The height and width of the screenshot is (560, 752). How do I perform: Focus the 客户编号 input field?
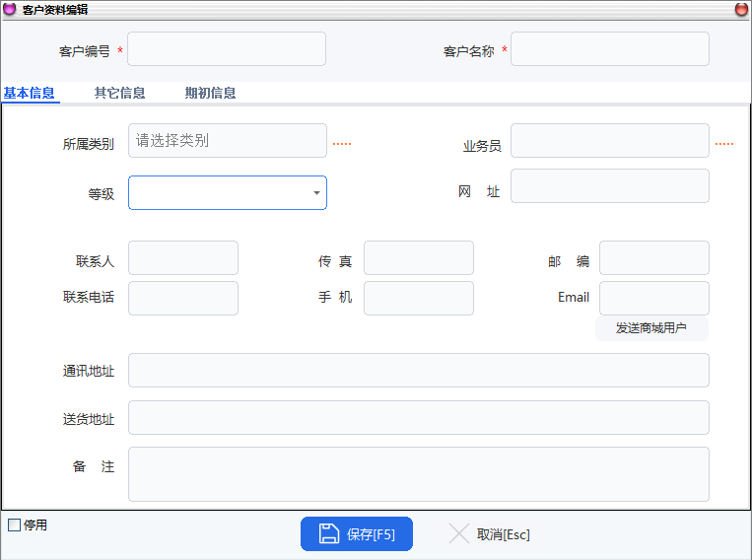227,49
